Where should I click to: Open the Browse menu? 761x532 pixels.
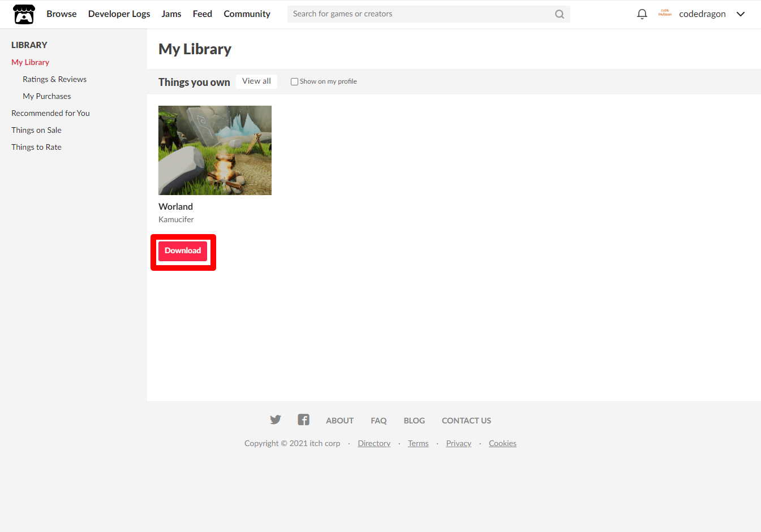point(62,14)
